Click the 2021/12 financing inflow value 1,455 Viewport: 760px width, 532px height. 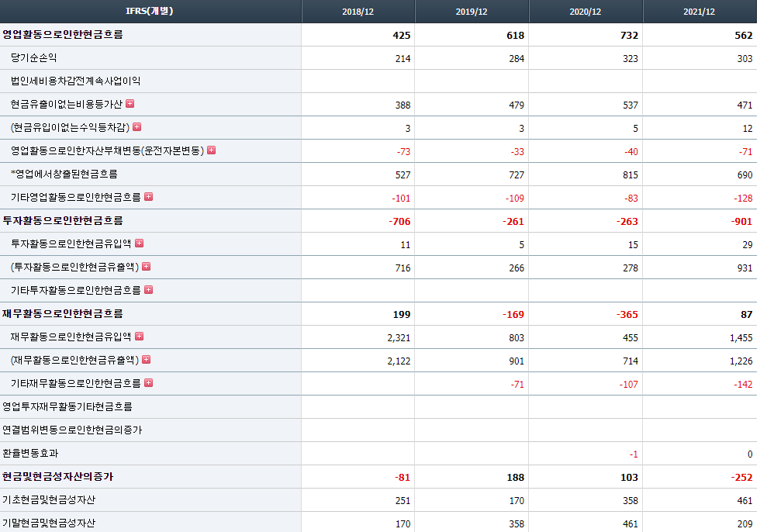point(741,337)
